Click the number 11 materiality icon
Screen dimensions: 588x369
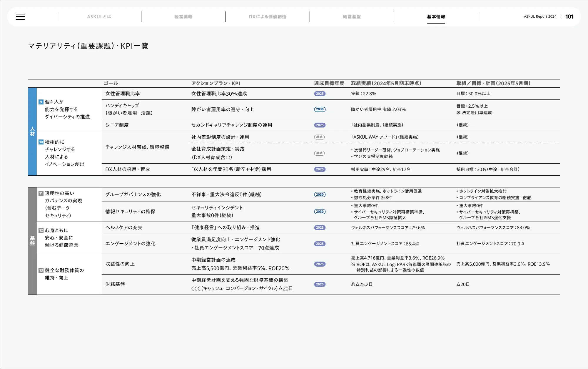pos(41,193)
